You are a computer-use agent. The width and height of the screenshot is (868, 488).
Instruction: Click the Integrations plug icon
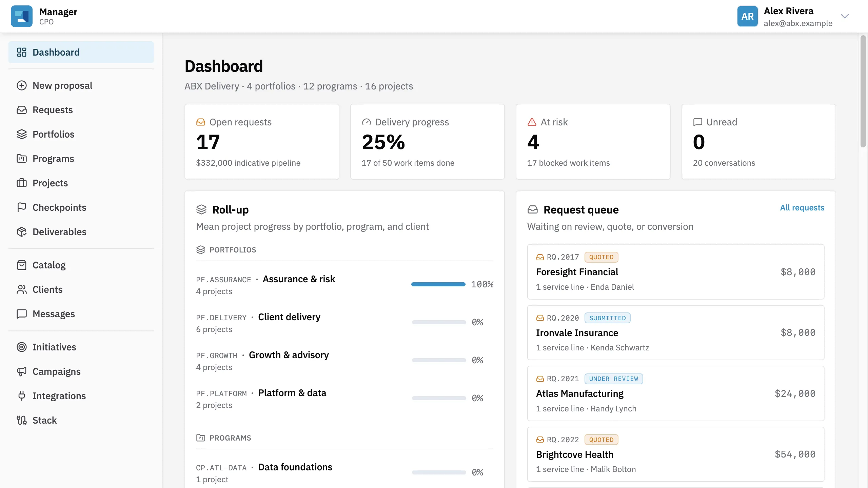tap(22, 396)
